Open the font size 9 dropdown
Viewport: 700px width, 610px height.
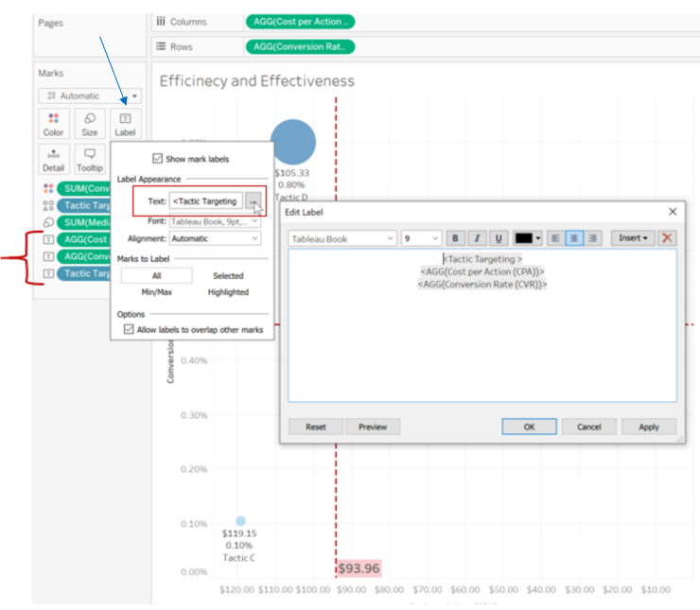(x=422, y=238)
